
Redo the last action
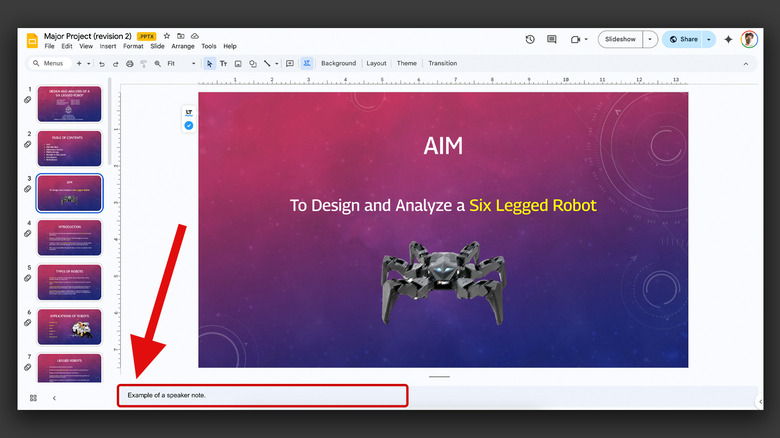(115, 64)
